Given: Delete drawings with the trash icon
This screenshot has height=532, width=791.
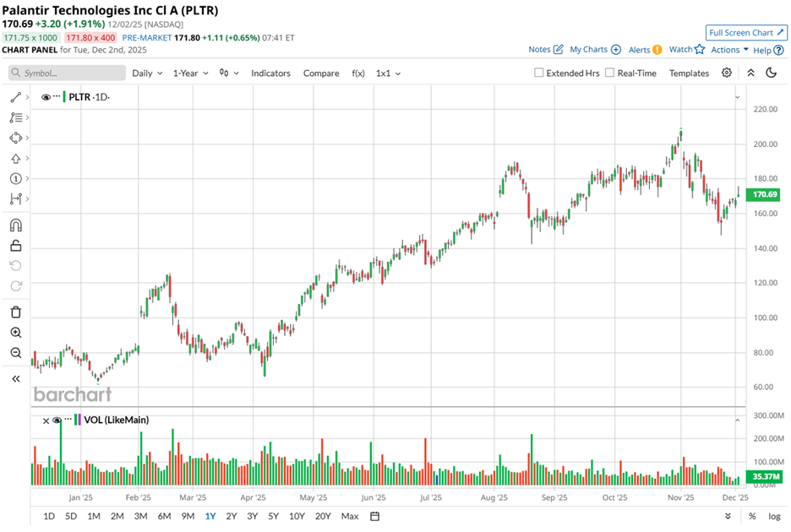Looking at the screenshot, I should [x=16, y=312].
